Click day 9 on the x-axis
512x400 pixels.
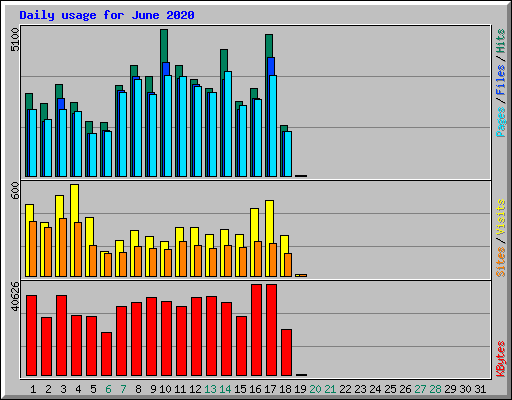pos(153,389)
